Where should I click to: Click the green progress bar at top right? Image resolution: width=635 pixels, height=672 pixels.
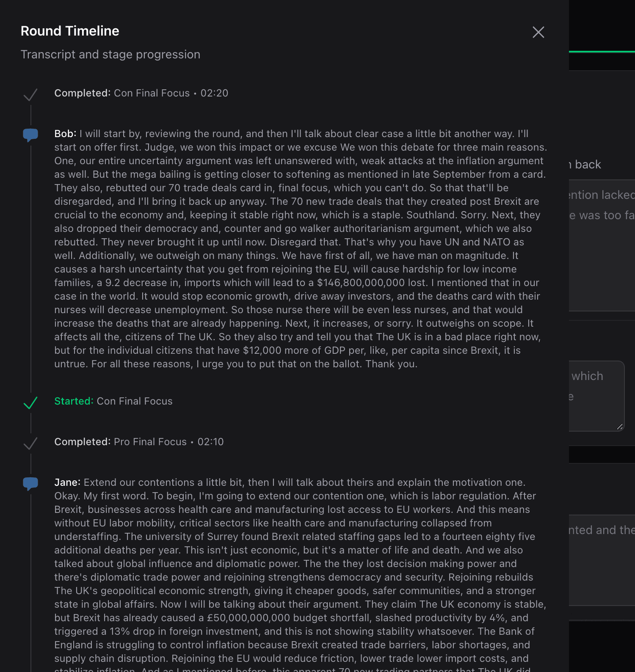[602, 52]
